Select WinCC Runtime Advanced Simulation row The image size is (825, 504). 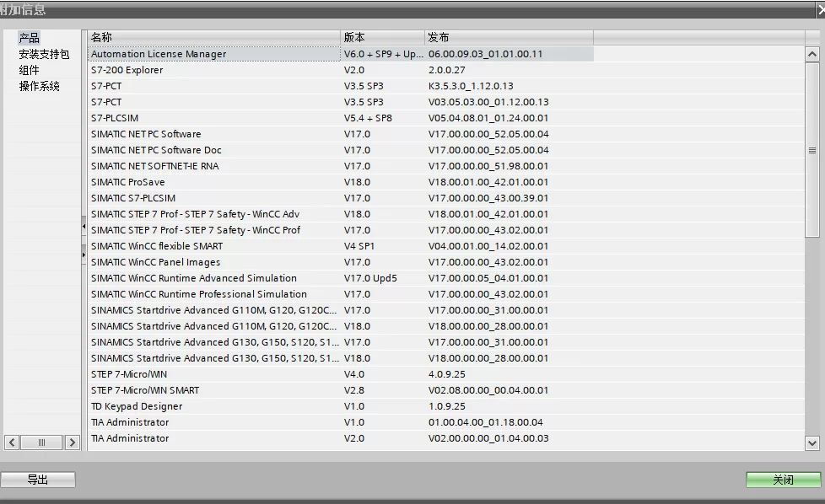tap(341, 278)
